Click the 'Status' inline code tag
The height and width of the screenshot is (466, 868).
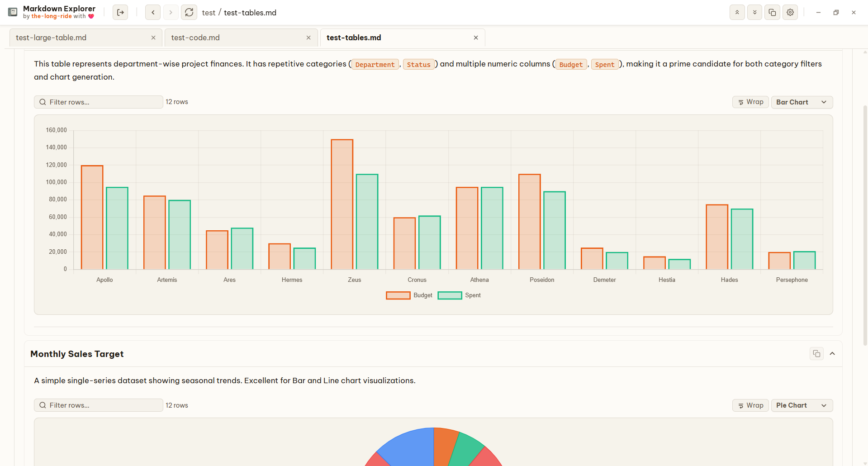tap(418, 64)
